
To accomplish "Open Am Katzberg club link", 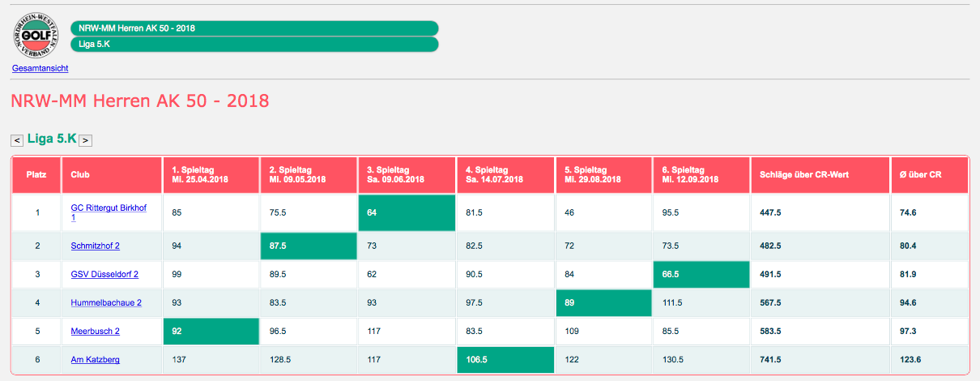I will (x=95, y=359).
